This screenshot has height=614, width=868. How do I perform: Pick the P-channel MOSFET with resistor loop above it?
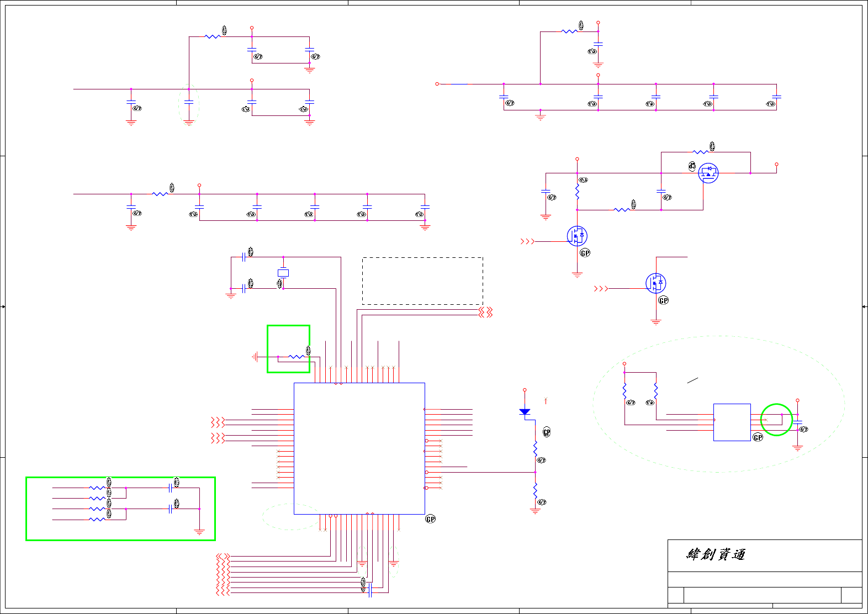coord(708,173)
